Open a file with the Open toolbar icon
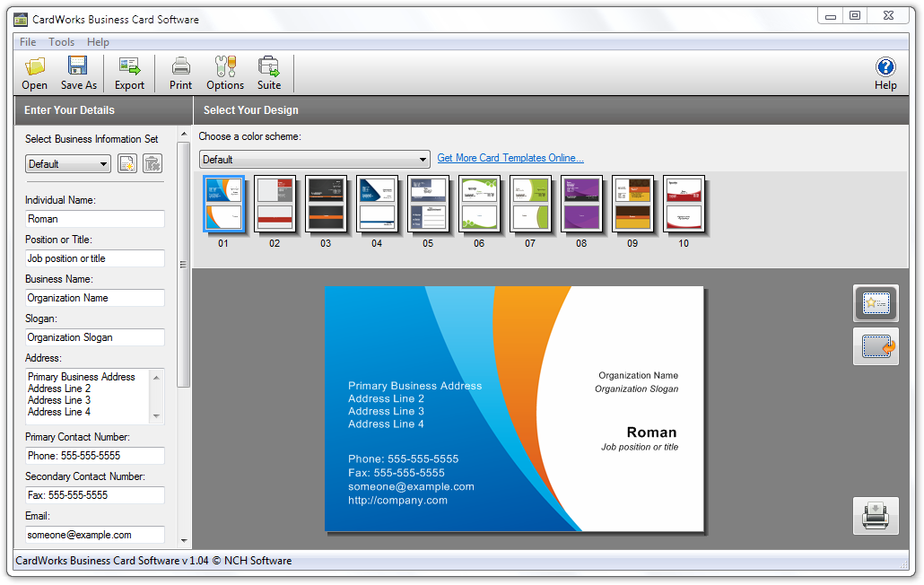 (x=34, y=74)
